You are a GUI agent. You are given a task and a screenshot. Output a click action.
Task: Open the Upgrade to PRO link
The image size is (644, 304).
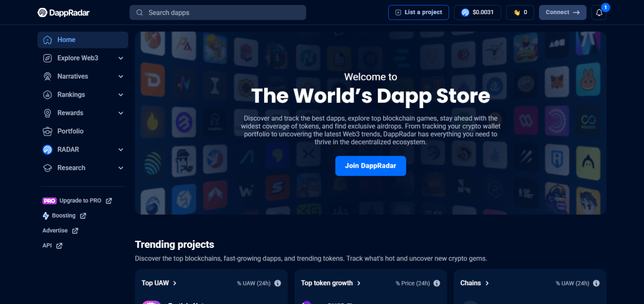(77, 201)
